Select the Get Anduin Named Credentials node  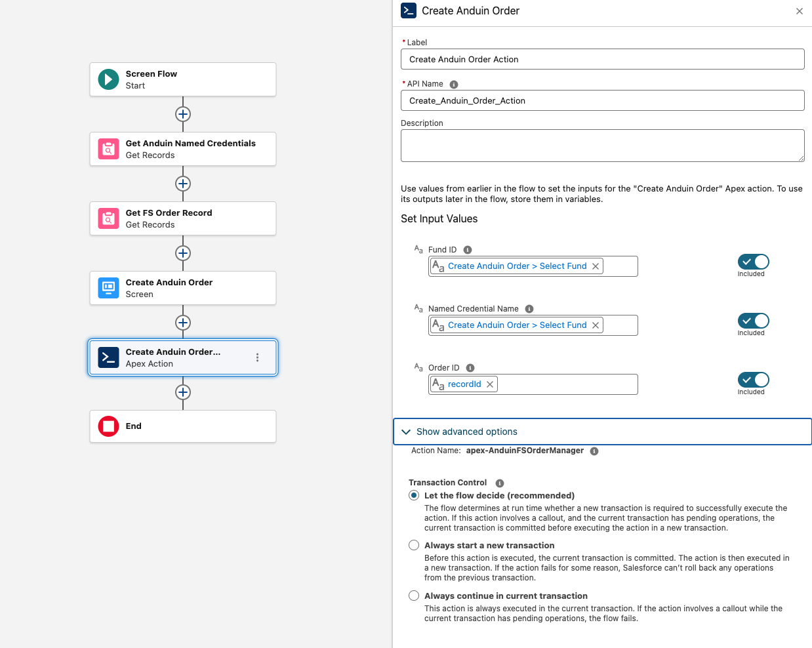tap(183, 149)
